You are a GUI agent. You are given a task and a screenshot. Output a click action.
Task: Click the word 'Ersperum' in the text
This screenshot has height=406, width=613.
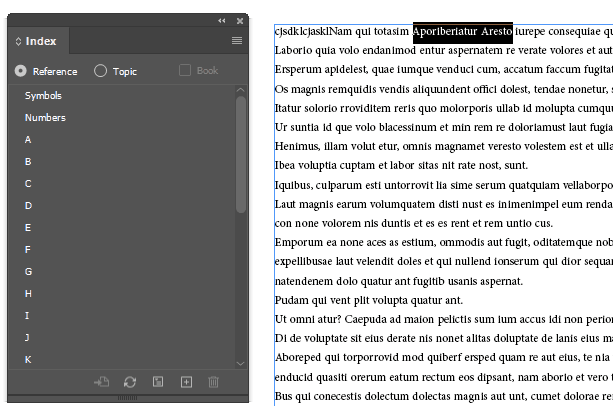point(297,70)
